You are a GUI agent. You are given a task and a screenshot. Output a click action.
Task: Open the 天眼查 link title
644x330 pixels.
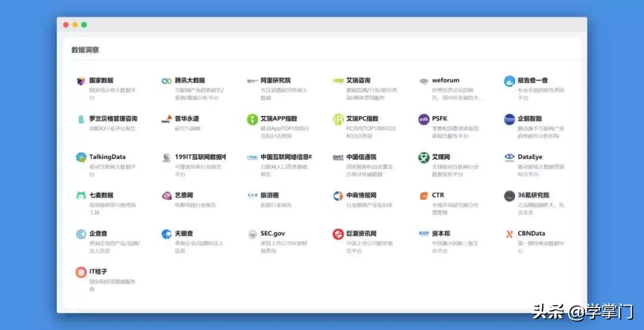[x=184, y=233]
